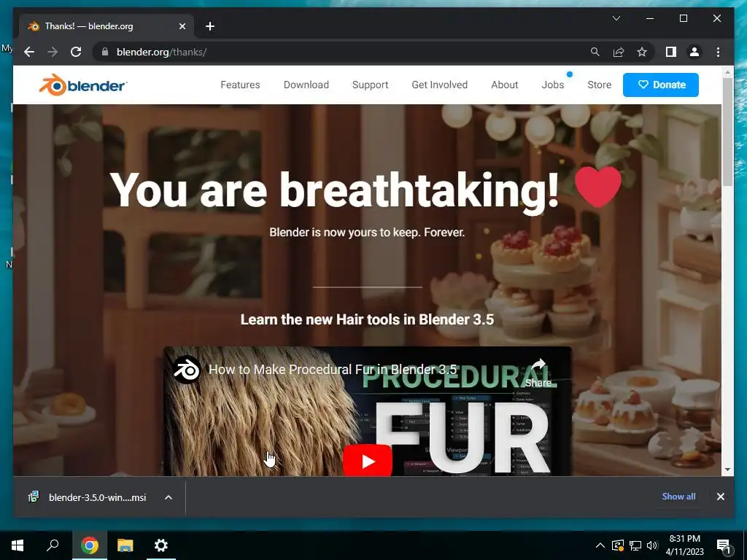Click the share page icon

[x=619, y=52]
